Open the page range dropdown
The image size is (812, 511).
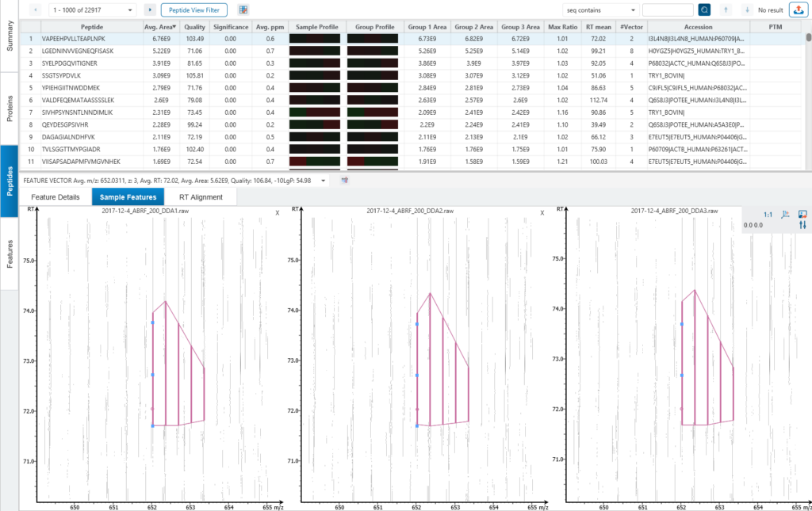pyautogui.click(x=94, y=10)
